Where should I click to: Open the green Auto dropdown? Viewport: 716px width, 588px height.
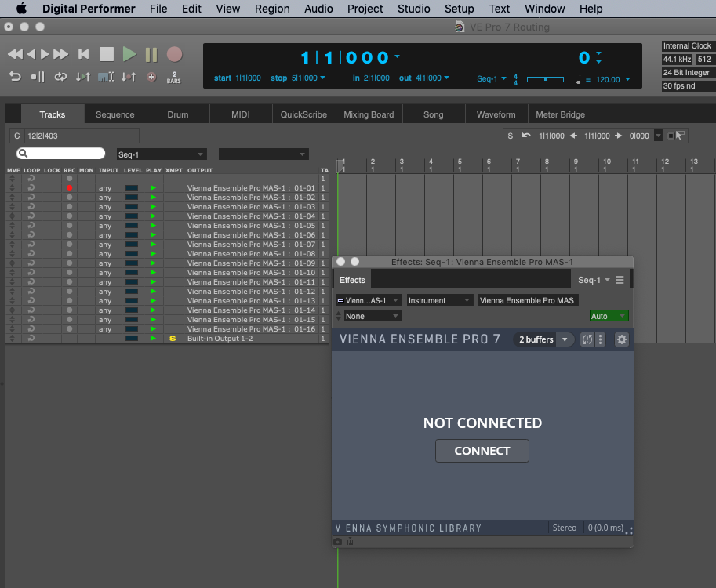pyautogui.click(x=609, y=316)
